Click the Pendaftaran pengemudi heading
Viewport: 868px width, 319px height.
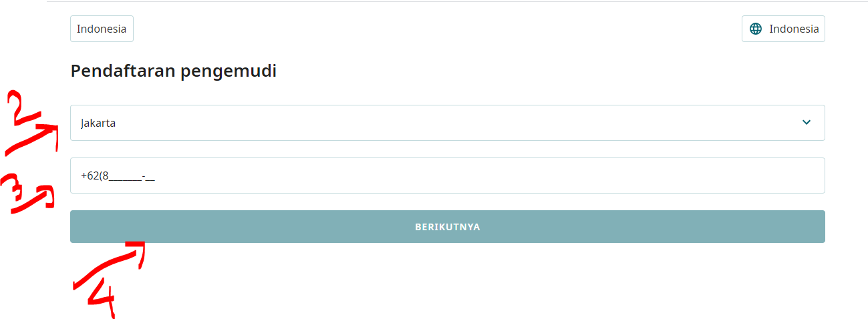(x=174, y=71)
